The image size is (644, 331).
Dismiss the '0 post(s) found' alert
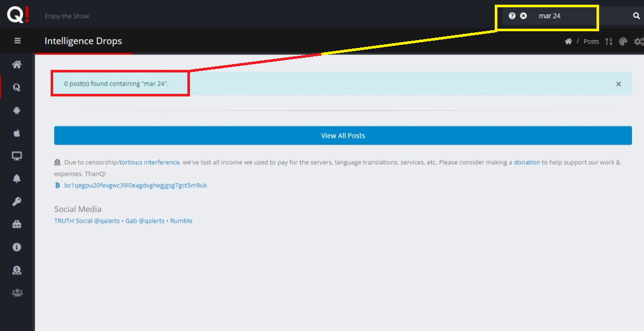click(618, 84)
